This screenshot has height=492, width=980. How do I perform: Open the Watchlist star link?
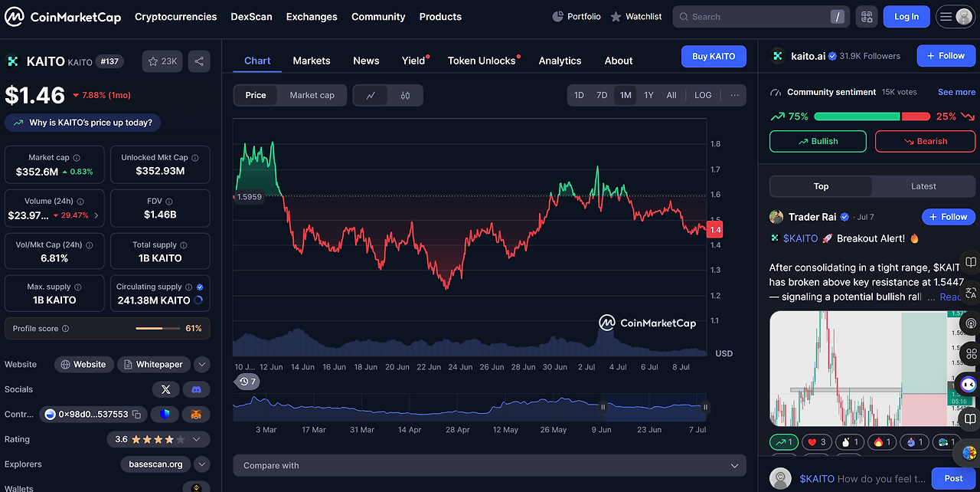636,16
